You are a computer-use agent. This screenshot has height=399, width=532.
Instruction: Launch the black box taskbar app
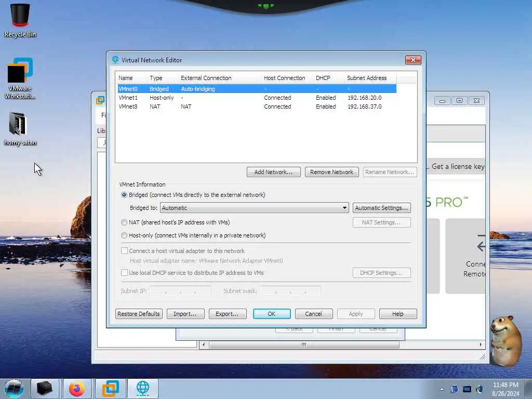(x=45, y=389)
